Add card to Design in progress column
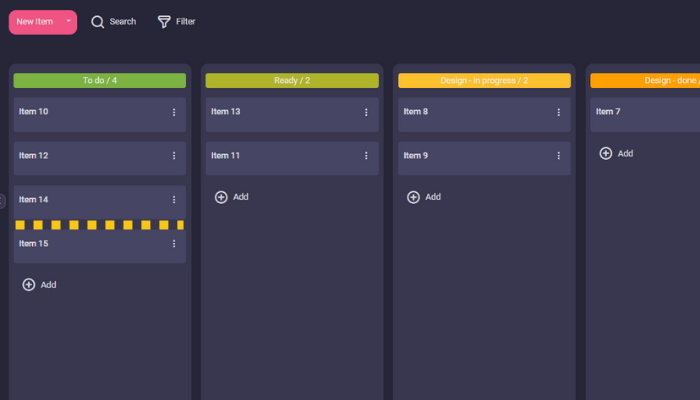Image resolution: width=700 pixels, height=400 pixels. 424,197
